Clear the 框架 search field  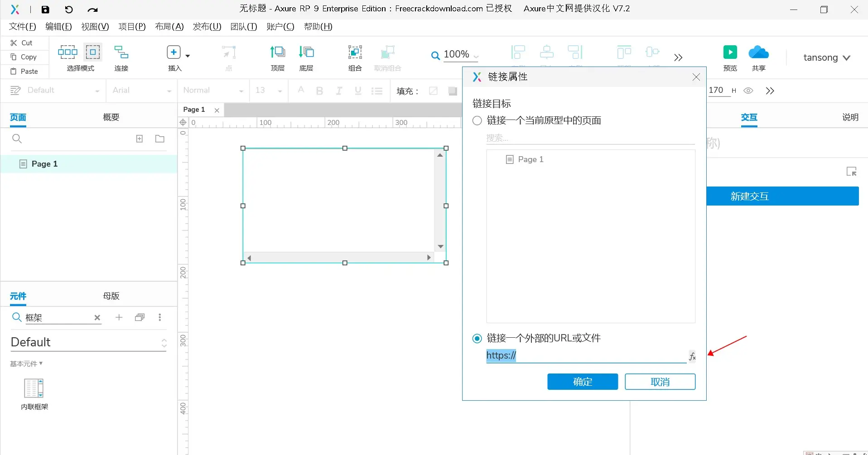[x=97, y=318]
